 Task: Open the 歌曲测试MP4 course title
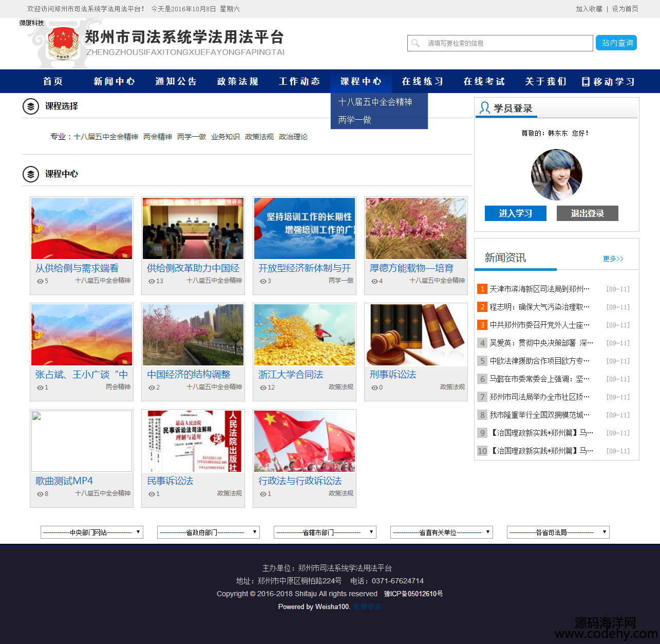point(64,481)
